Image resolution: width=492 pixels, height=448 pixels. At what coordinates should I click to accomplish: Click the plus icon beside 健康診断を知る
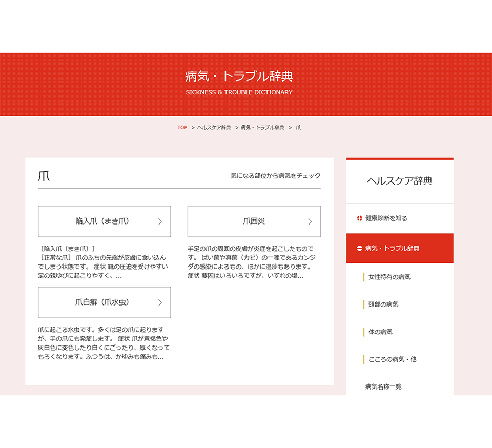360,218
